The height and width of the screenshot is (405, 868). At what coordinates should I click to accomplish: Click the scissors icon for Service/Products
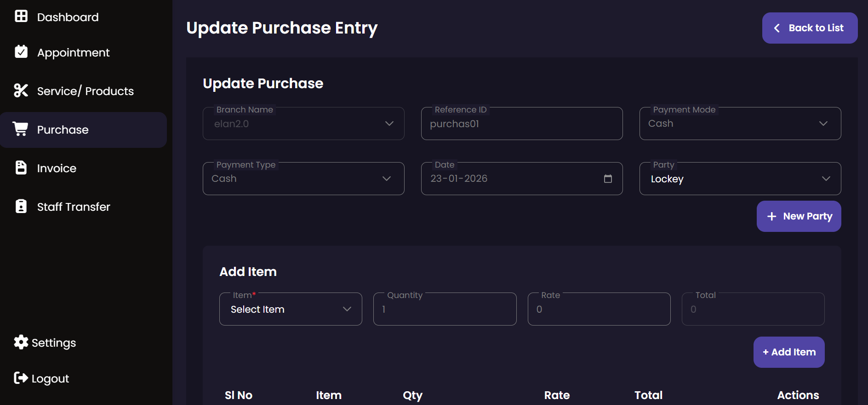[21, 90]
